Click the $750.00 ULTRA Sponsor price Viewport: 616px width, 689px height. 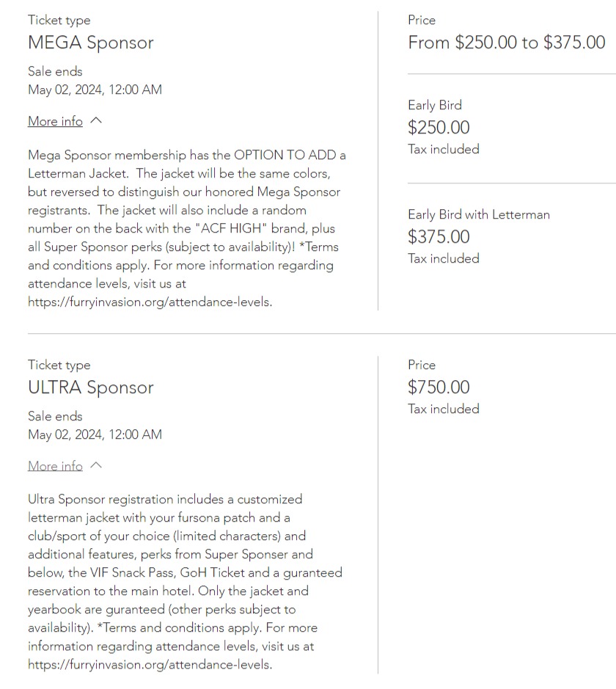click(x=439, y=387)
